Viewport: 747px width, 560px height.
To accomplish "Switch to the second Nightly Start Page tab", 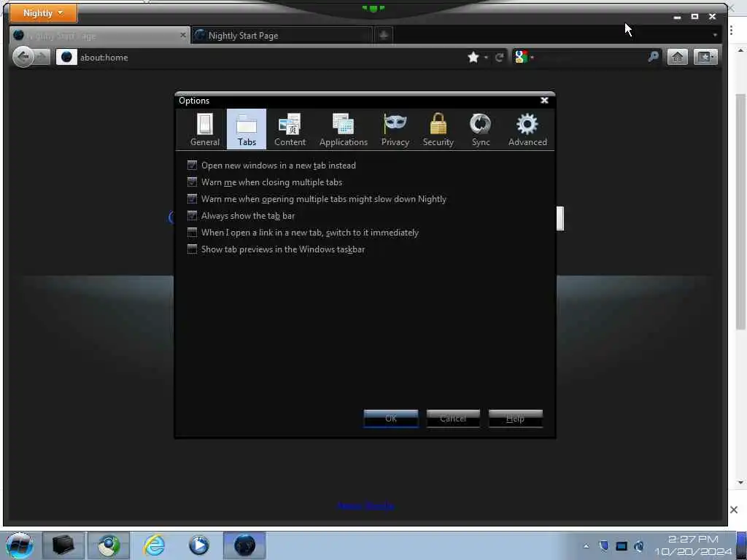I will tap(281, 36).
